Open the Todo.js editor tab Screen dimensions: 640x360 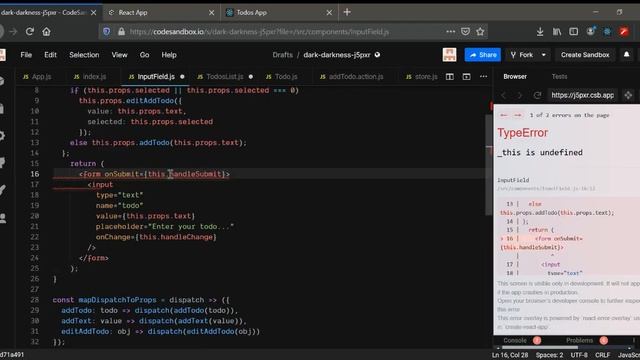(x=282, y=76)
